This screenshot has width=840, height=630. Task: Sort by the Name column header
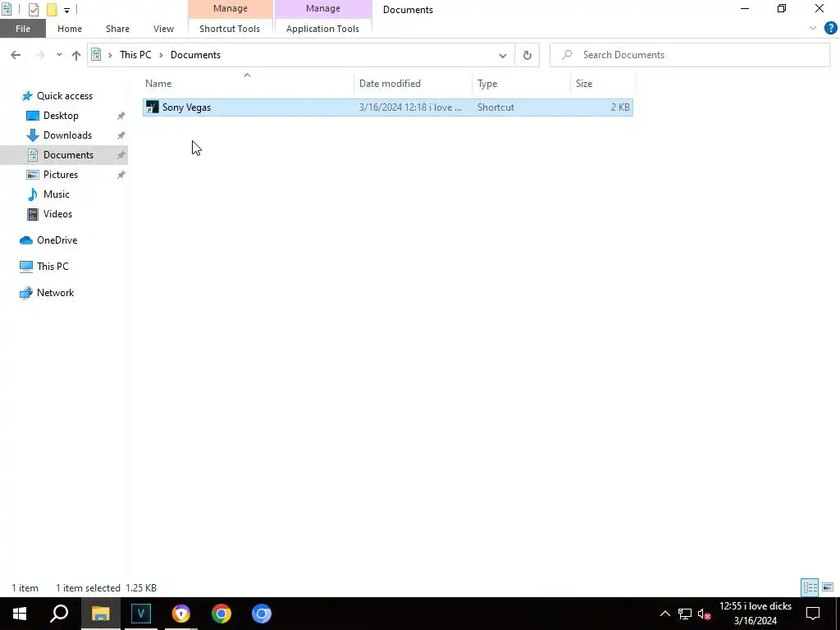pyautogui.click(x=248, y=84)
